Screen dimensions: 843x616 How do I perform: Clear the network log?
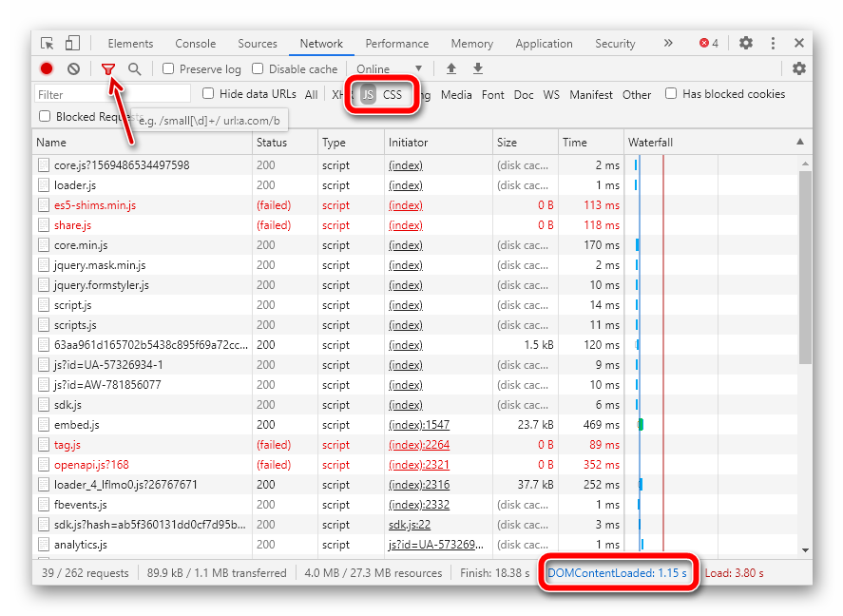[73, 68]
